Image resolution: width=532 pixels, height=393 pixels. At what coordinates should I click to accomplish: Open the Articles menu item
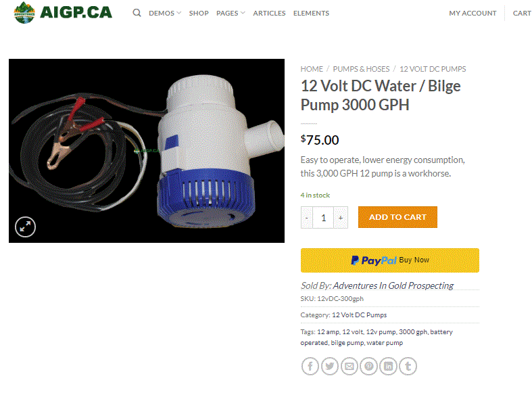(x=269, y=13)
